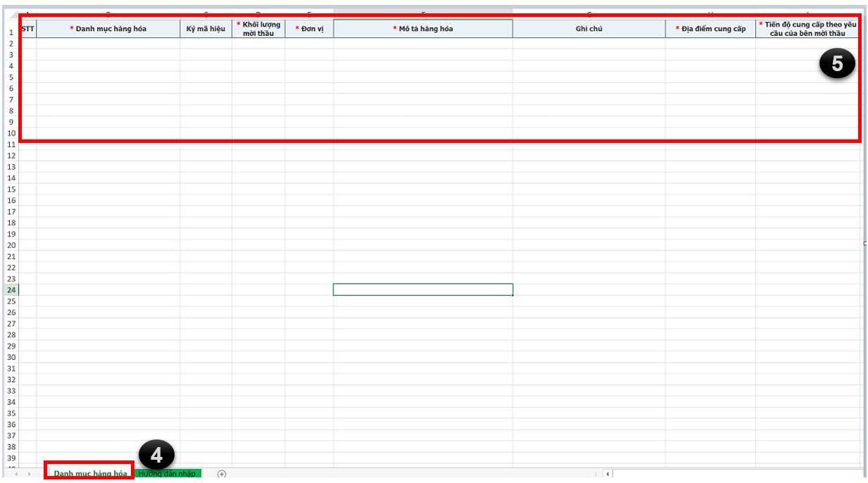The width and height of the screenshot is (868, 483).
Task: Select the 'Ghi chú' header cell
Action: point(589,29)
